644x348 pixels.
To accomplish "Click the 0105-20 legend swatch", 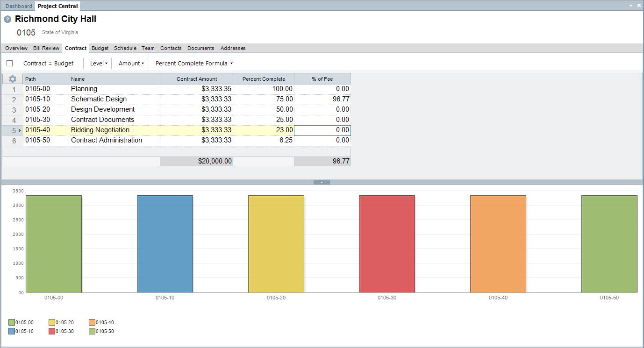I will pos(52,322).
